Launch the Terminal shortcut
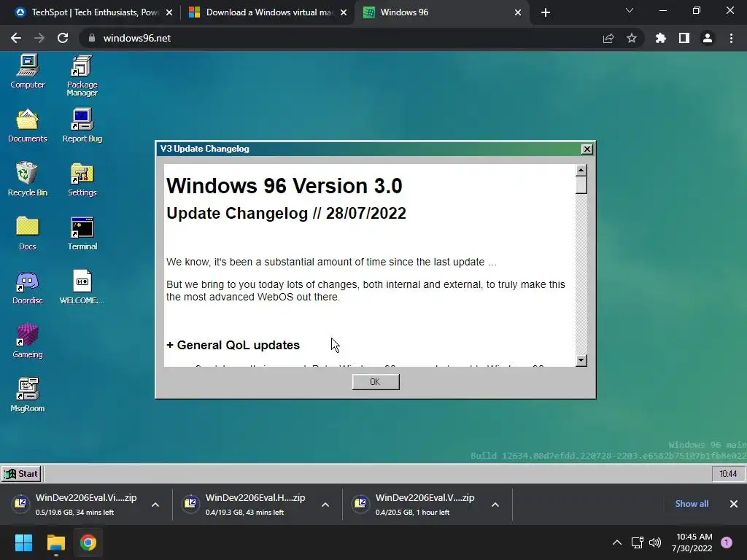The image size is (747, 560). pos(82,233)
